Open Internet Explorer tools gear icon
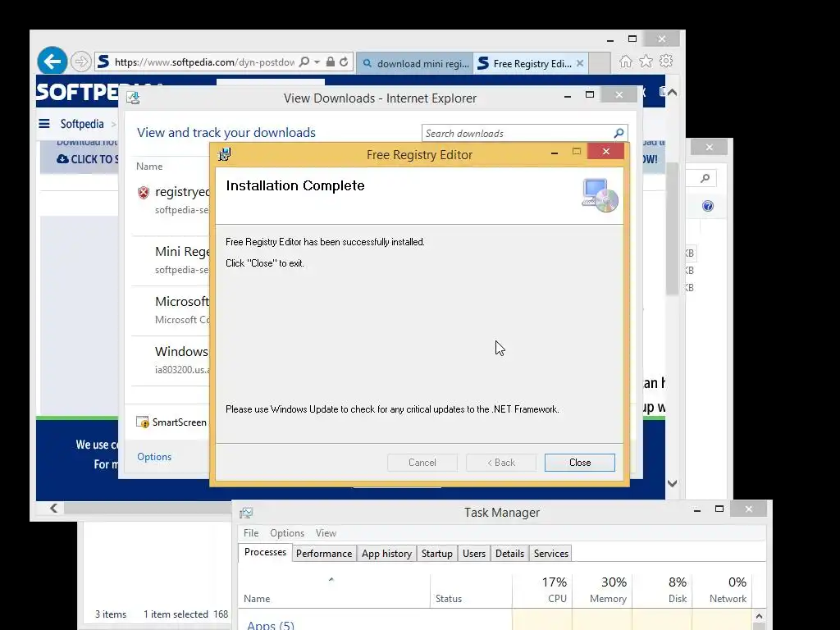This screenshot has height=630, width=840. point(666,61)
